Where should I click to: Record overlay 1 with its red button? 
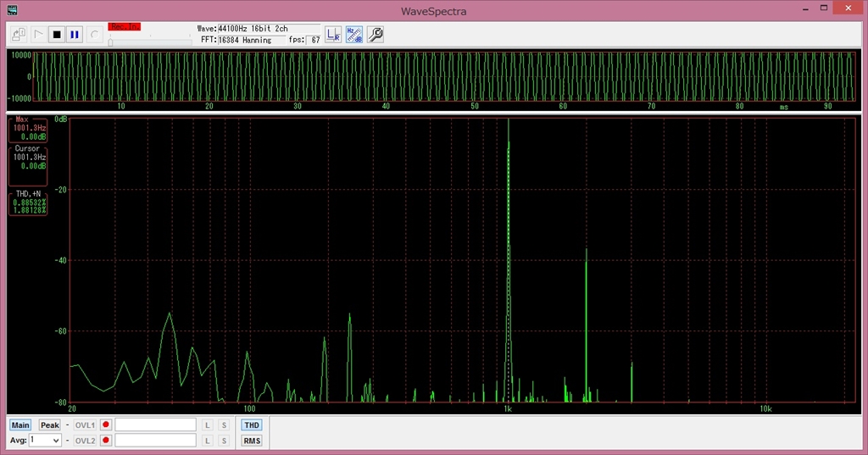(x=106, y=425)
